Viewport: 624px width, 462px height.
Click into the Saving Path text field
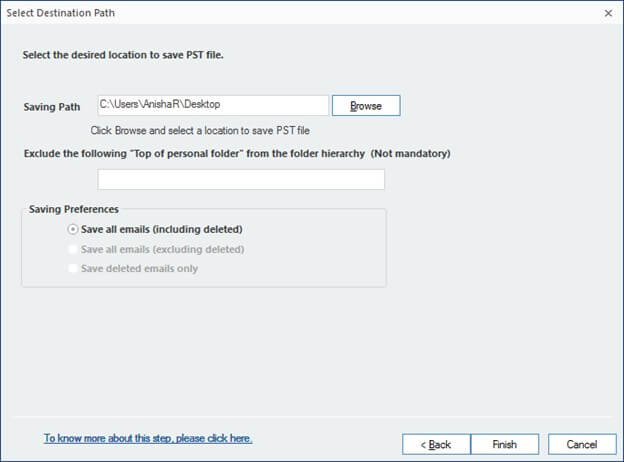[x=213, y=105]
